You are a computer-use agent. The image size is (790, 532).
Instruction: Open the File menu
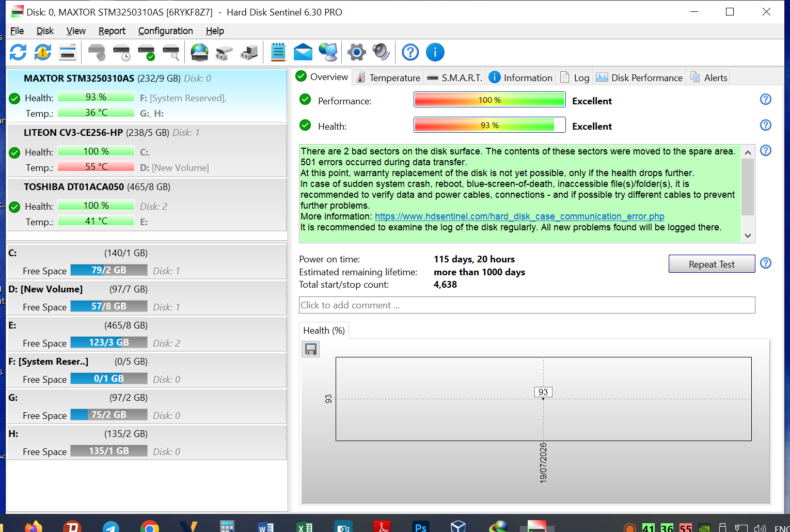(17, 31)
